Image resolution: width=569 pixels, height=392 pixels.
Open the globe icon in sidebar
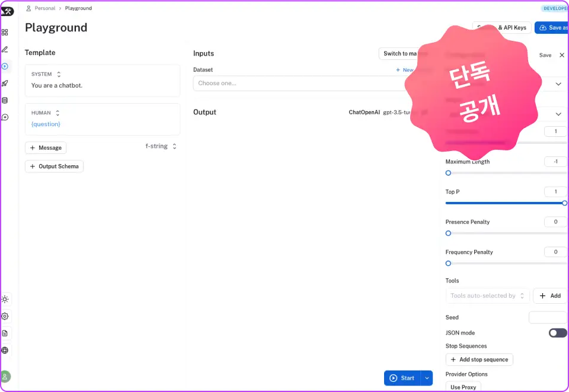(5, 351)
